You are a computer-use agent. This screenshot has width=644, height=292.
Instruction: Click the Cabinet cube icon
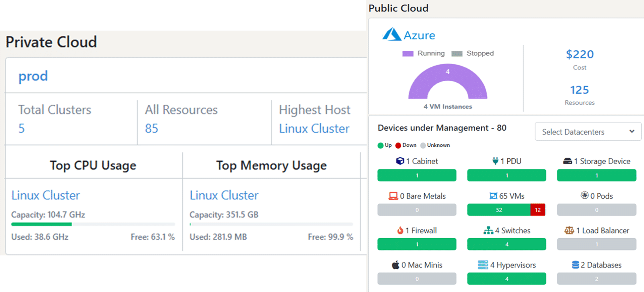click(x=400, y=161)
